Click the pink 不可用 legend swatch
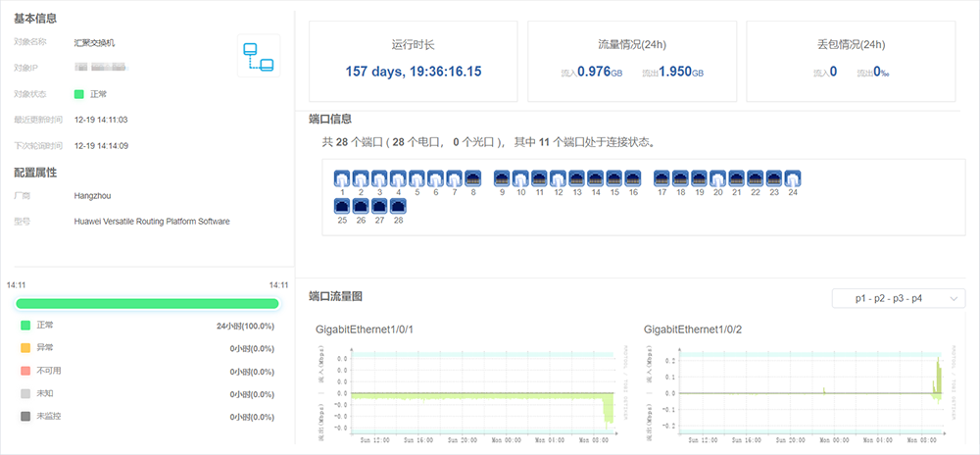The height and width of the screenshot is (455, 980). click(25, 372)
